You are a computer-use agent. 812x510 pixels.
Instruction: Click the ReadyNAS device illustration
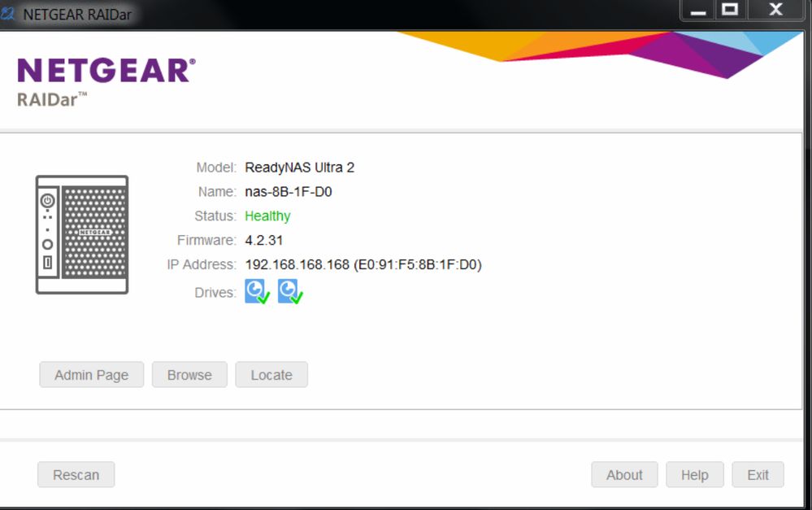[82, 235]
